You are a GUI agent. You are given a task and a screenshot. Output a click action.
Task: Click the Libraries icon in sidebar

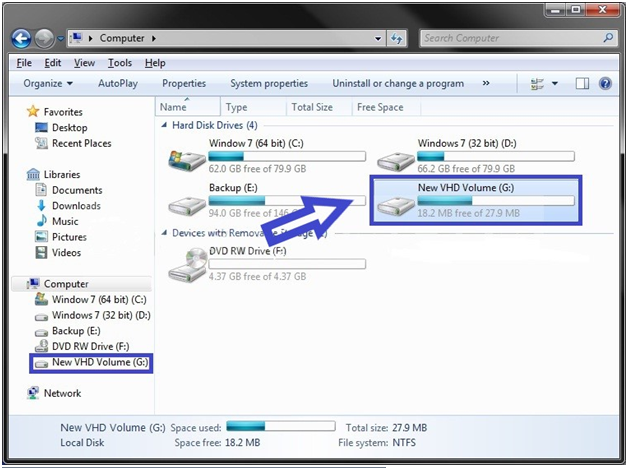[33, 174]
